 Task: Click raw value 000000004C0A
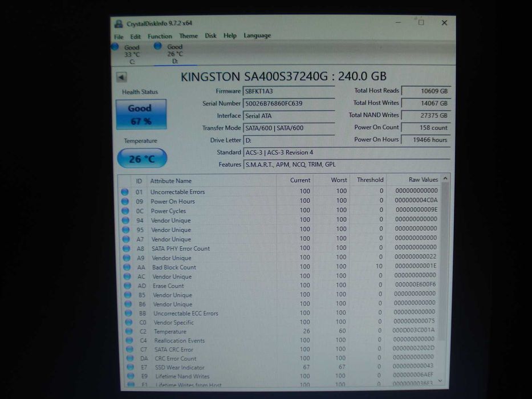(x=416, y=201)
